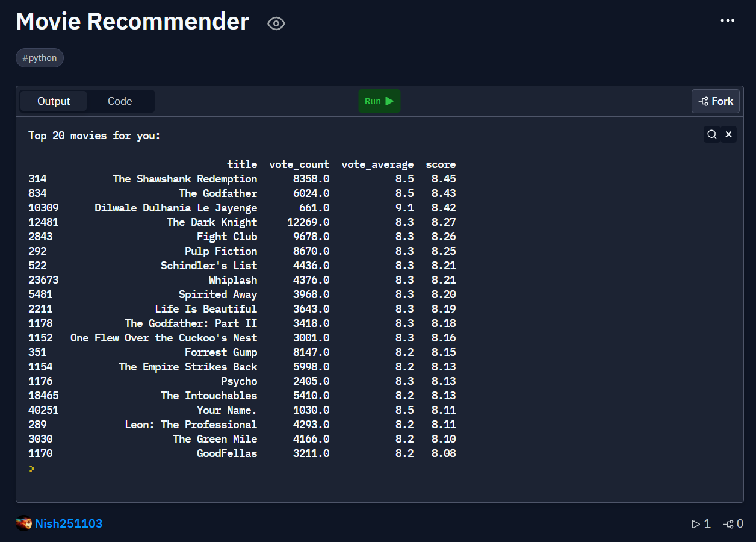Switch to the Code tab
Image resolution: width=756 pixels, height=542 pixels.
pos(120,101)
